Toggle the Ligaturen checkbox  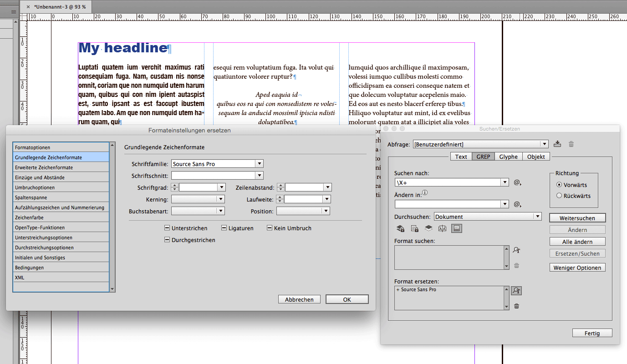coord(224,227)
